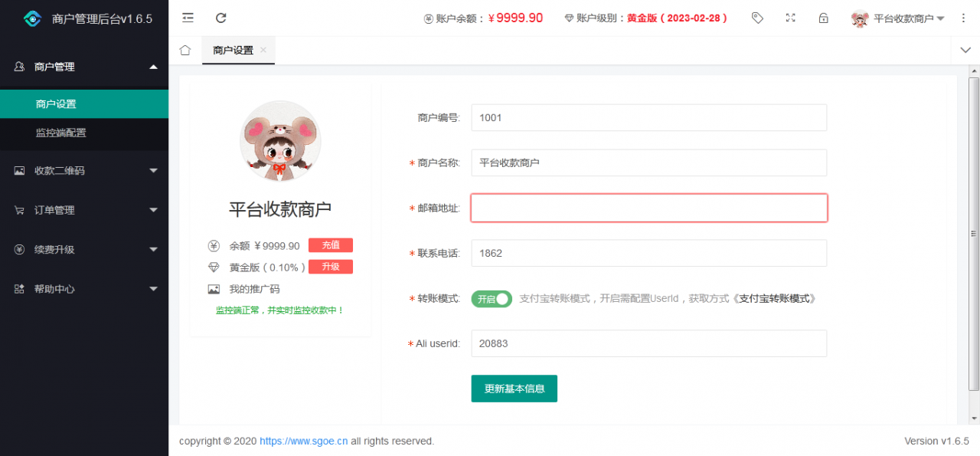Image resolution: width=980 pixels, height=456 pixels.
Task: Click the lock screen icon
Action: click(x=824, y=17)
